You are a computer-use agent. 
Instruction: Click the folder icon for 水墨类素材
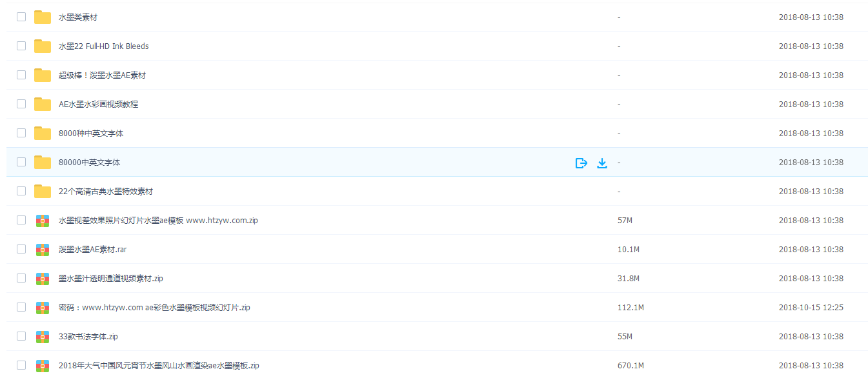coord(43,17)
